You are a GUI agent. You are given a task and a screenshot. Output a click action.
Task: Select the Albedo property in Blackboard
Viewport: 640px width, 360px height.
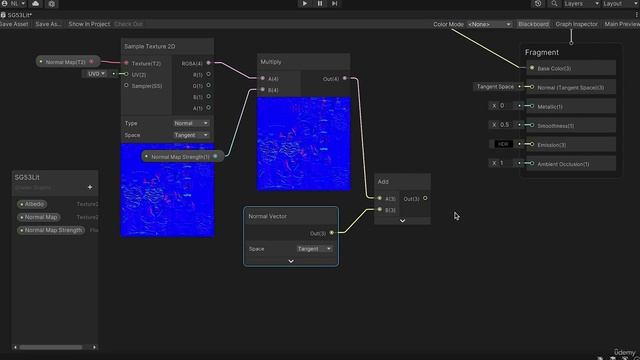(32, 204)
